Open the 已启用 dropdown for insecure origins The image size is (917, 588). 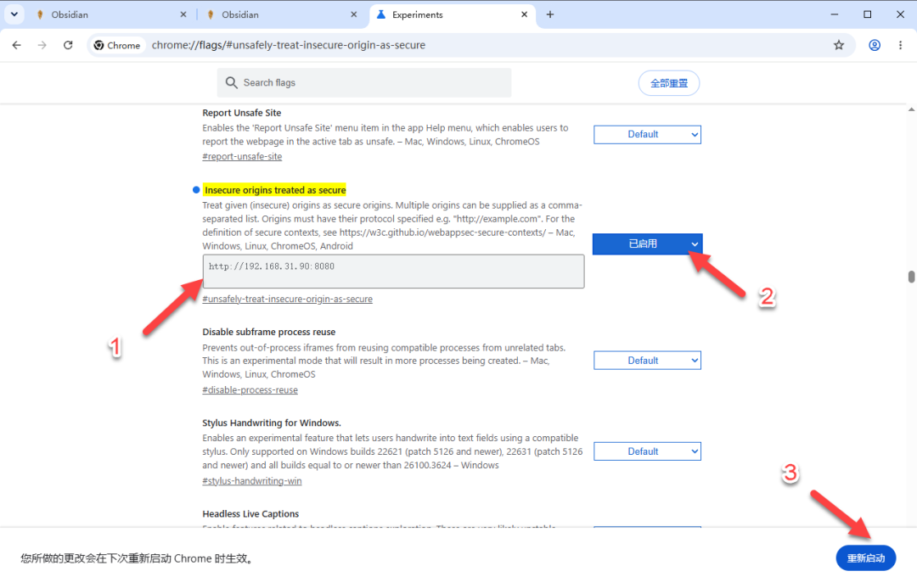point(647,244)
